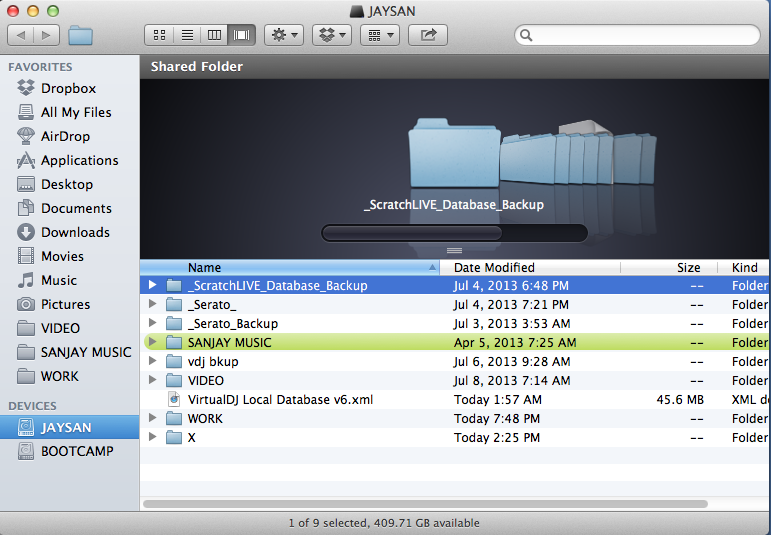Viewport: 771px width, 535px height.
Task: Expand the _Serato_ folder disclosure triangle
Action: tap(153, 305)
